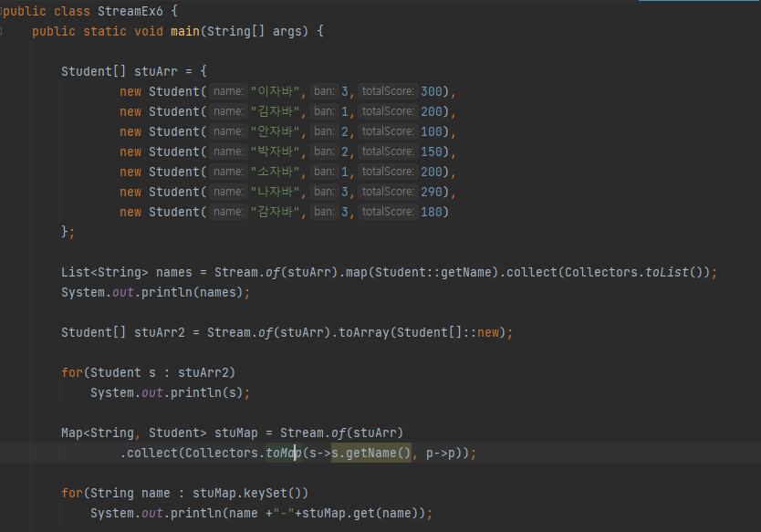Click the 'for' keyword before Student s
Screen dimensions: 761x532
click(x=72, y=372)
